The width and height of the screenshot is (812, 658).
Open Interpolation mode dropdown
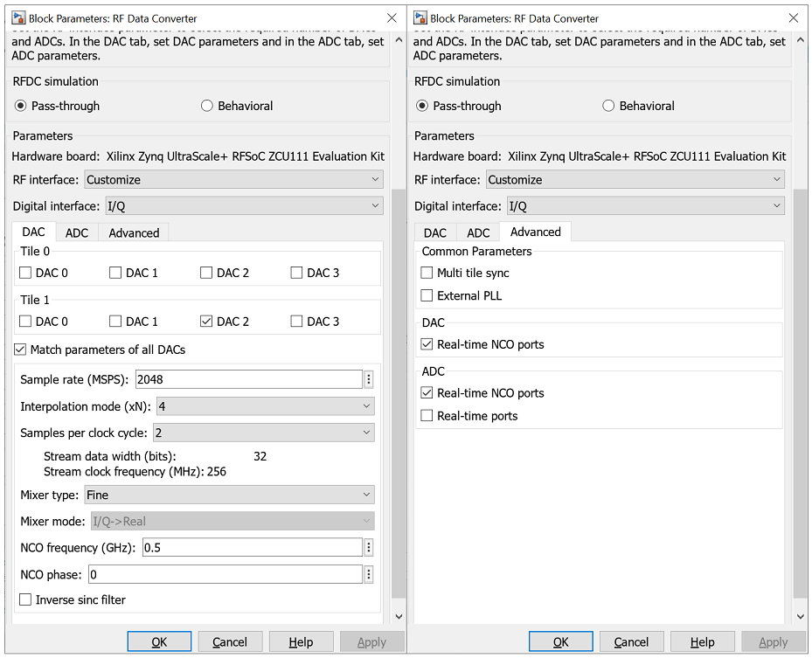(265, 406)
